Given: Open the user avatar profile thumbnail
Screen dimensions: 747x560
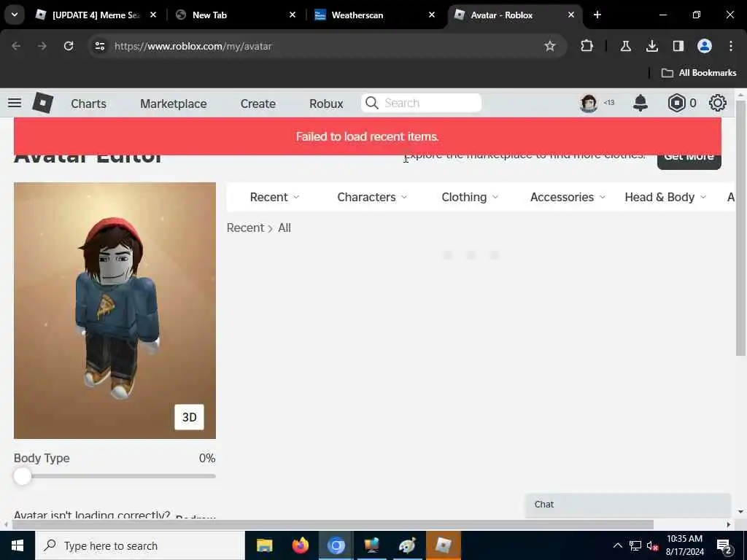Looking at the screenshot, I should [x=589, y=103].
